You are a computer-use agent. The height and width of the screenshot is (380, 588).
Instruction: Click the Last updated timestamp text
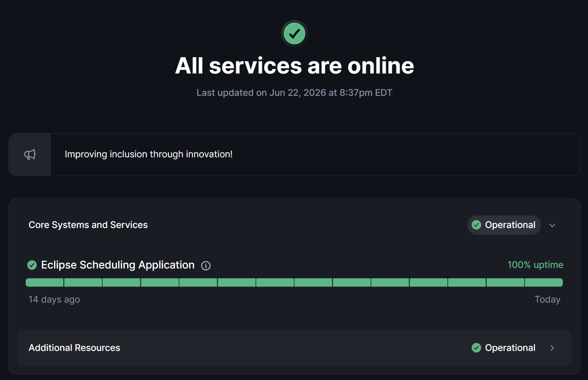click(294, 93)
